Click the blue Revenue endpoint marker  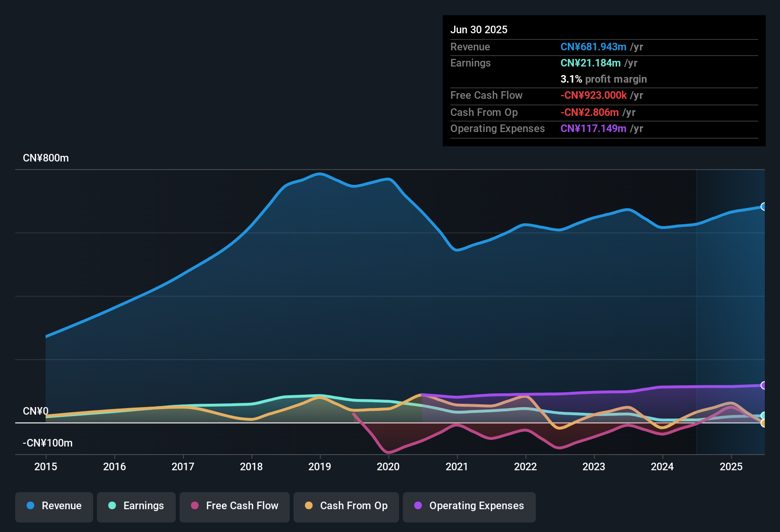763,207
